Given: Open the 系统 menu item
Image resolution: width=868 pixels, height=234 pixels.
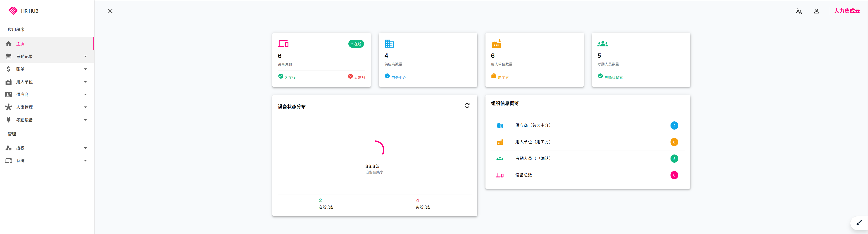Looking at the screenshot, I should (x=20, y=161).
